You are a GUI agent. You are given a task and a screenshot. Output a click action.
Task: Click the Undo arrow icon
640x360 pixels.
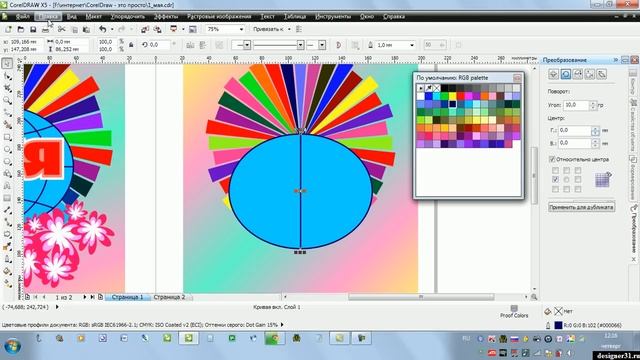(x=102, y=29)
